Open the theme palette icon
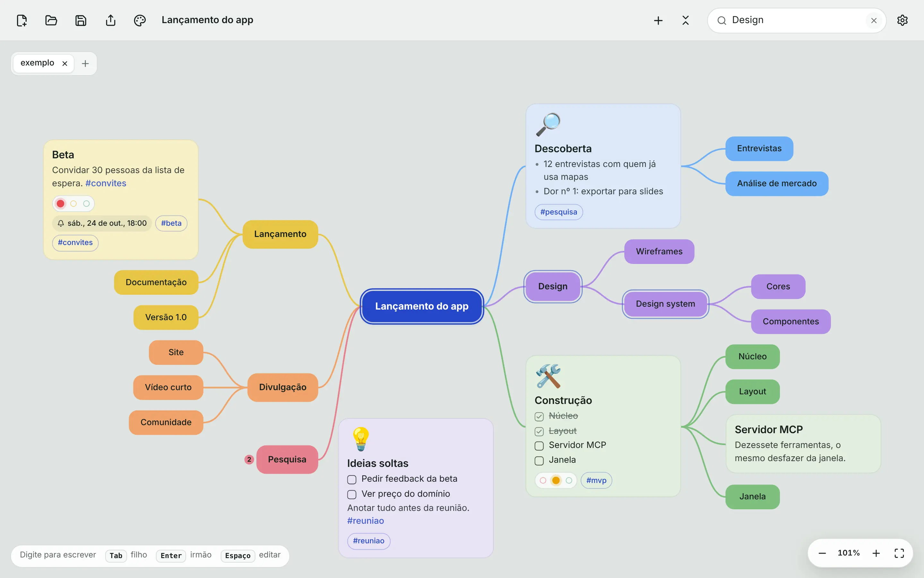 (x=140, y=20)
